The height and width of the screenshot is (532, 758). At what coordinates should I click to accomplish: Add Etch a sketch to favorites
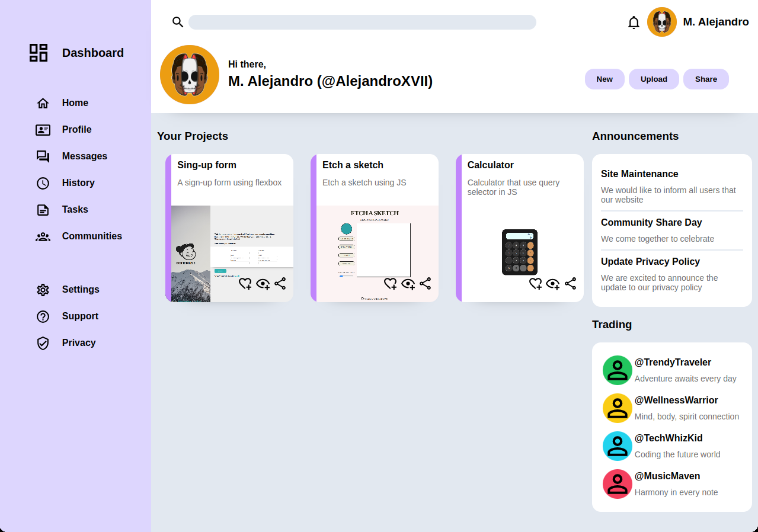390,284
